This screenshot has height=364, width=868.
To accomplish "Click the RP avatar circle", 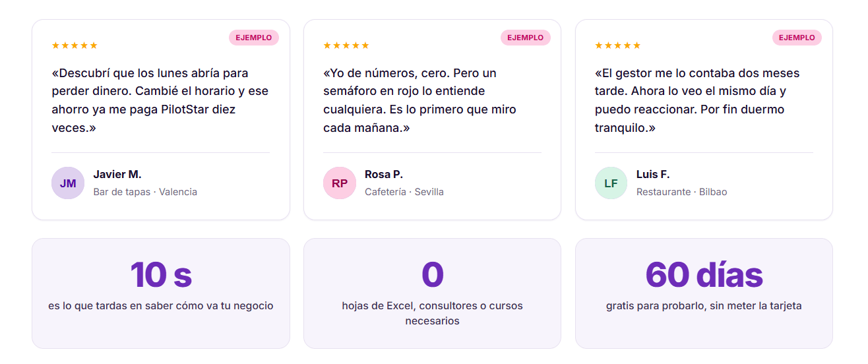I will click(340, 183).
